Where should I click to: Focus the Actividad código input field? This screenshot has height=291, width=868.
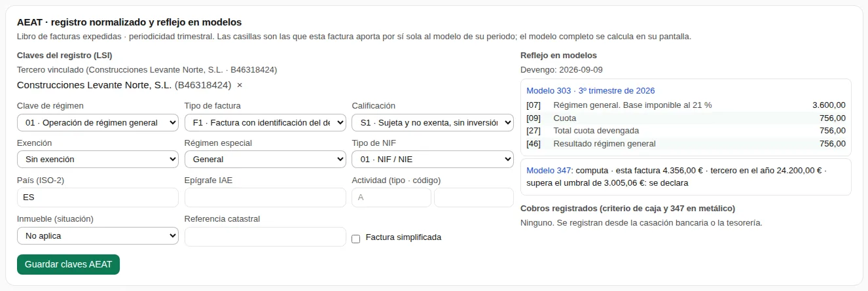coord(474,197)
